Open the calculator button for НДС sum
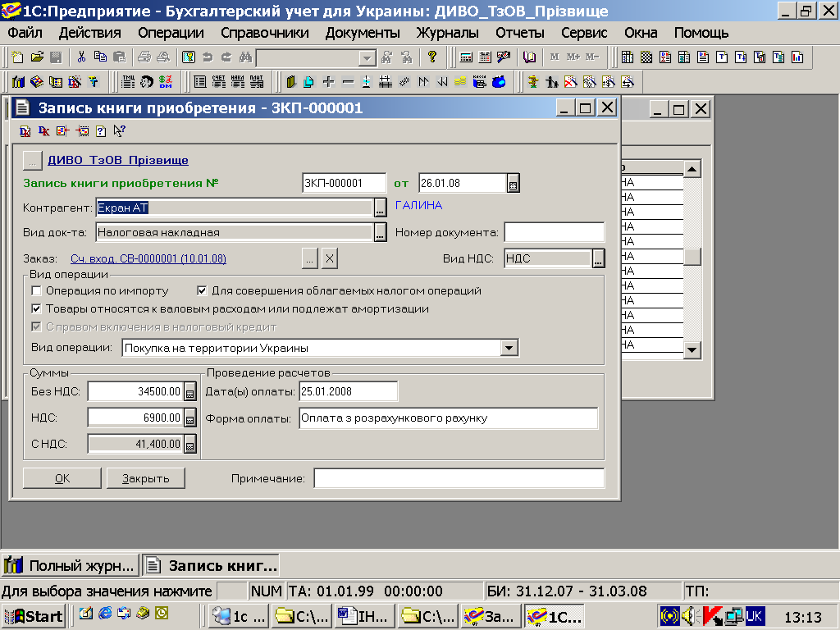This screenshot has width=840, height=630. [x=189, y=418]
